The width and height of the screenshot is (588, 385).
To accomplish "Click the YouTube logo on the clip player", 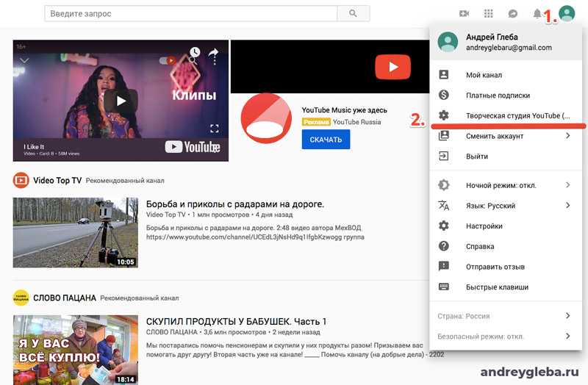I will coord(193,147).
